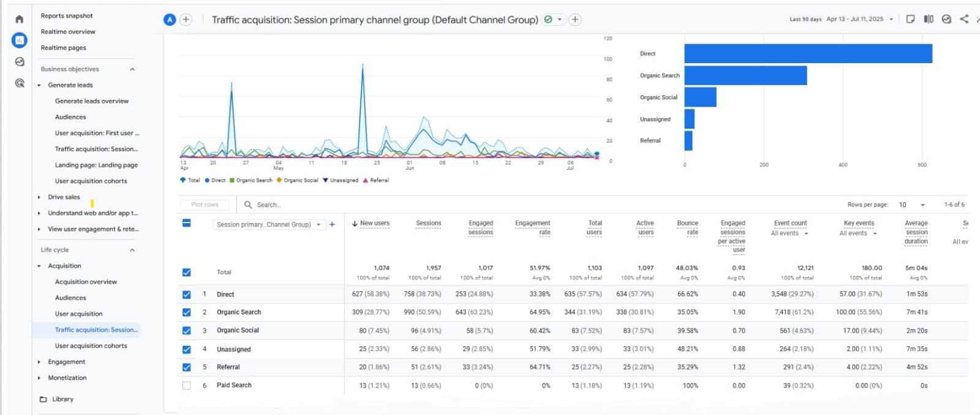Click the Search input above the table
980x415 pixels.
click(x=269, y=205)
